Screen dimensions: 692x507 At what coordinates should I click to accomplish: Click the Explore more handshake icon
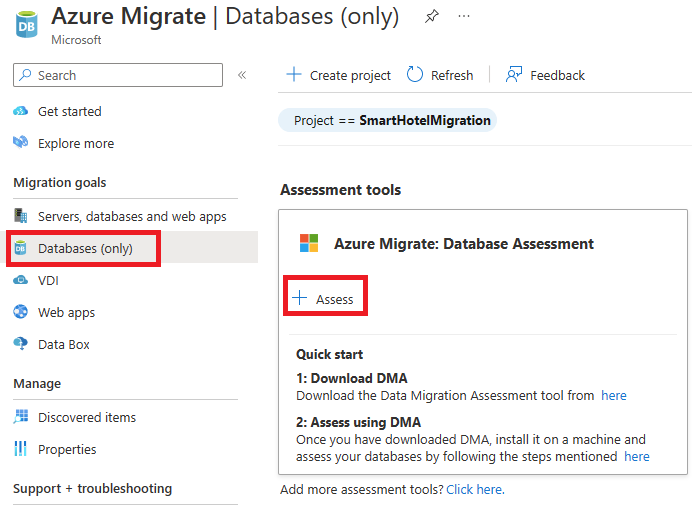pos(20,143)
